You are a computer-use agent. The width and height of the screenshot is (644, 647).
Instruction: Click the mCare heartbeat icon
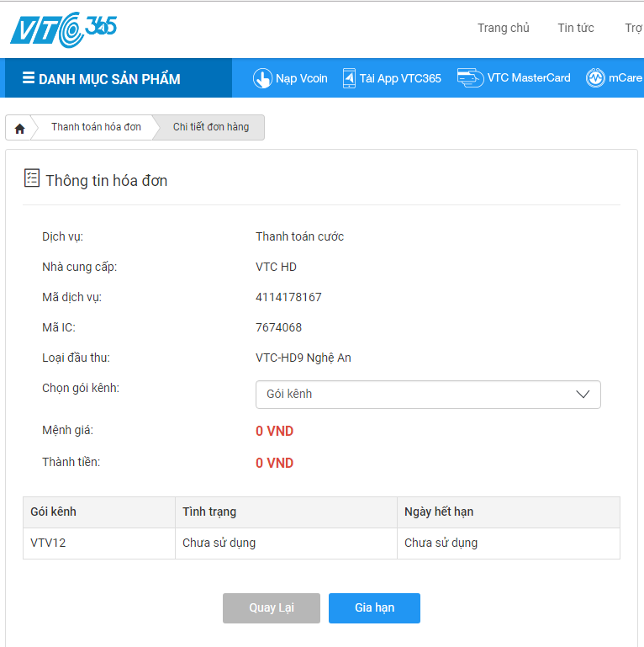coord(595,77)
